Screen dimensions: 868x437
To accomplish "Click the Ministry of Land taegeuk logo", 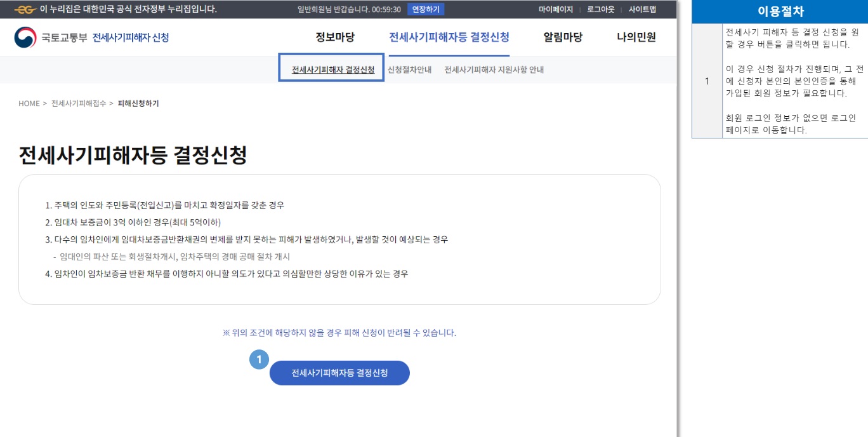I will pos(25,37).
